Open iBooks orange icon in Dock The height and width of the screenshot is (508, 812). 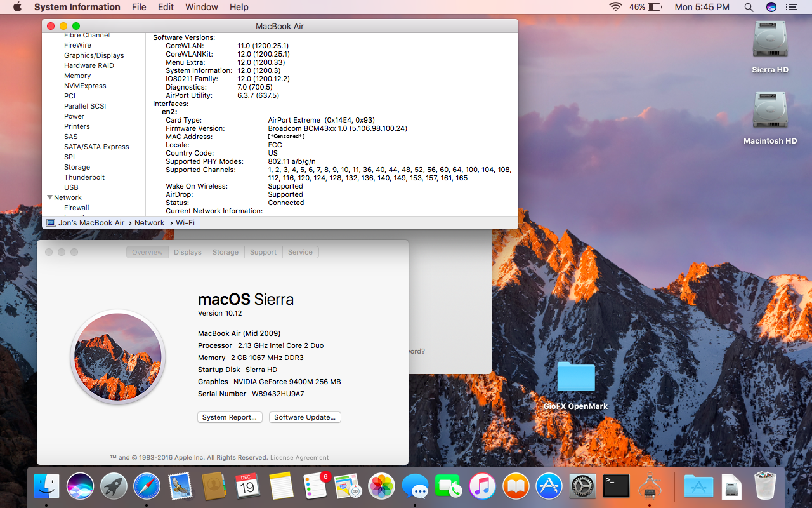coord(516,487)
